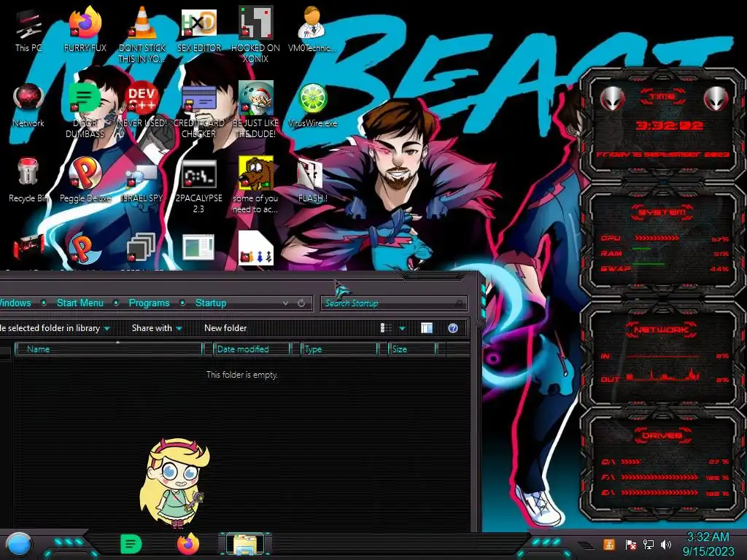The width and height of the screenshot is (747, 560).
Task: Open the This PC desktop icon
Action: [28, 29]
